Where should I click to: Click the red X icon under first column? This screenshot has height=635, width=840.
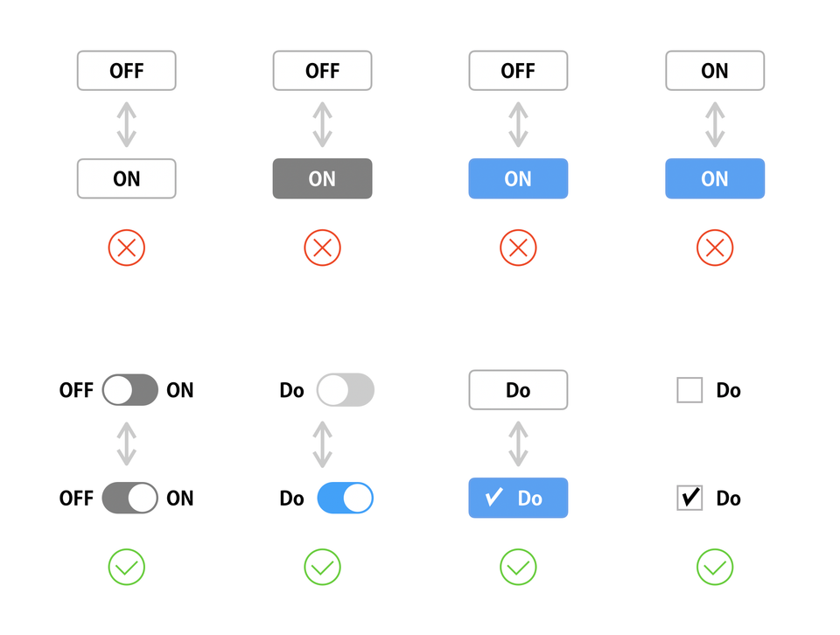(126, 248)
